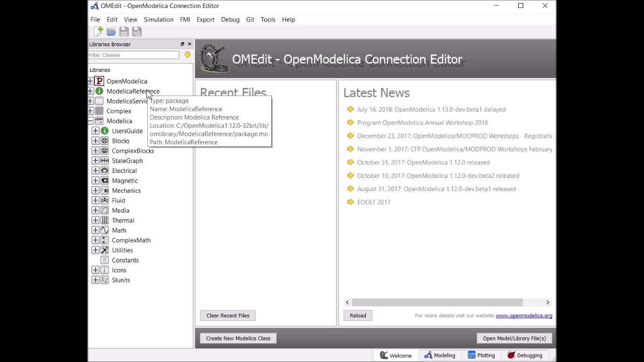Viewport: 644px width, 362px height.
Task: Expand the SIunits tree node
Action: click(95, 280)
